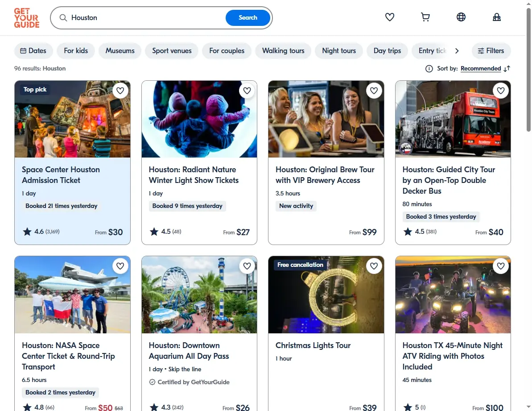Viewport: 532px width, 411px height.
Task: Open the Dates filter picker
Action: pyautogui.click(x=33, y=51)
